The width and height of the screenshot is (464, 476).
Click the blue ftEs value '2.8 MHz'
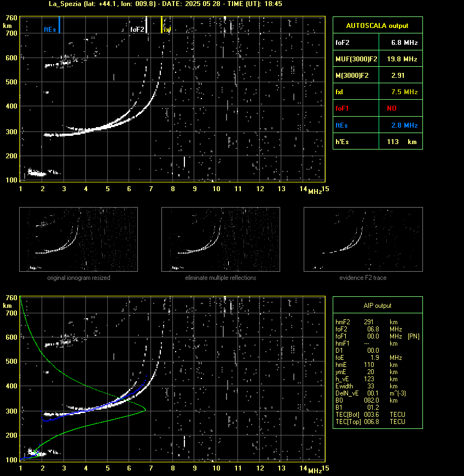click(x=404, y=125)
